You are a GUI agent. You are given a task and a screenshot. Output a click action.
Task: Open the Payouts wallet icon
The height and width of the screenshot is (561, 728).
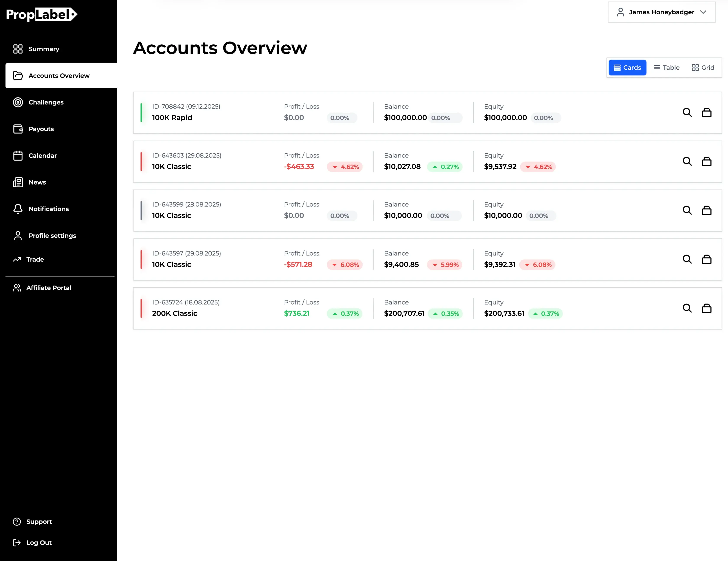18,129
